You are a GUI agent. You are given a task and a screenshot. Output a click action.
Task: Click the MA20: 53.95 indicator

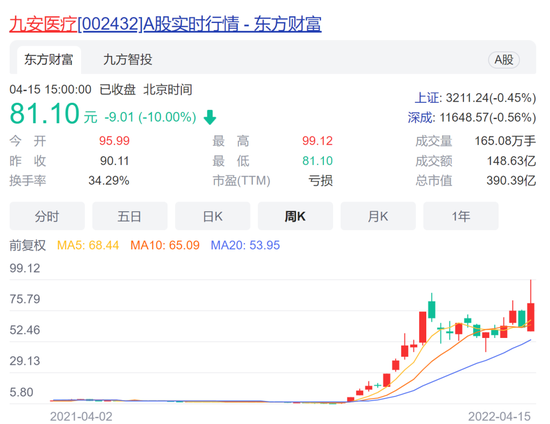tap(245, 245)
